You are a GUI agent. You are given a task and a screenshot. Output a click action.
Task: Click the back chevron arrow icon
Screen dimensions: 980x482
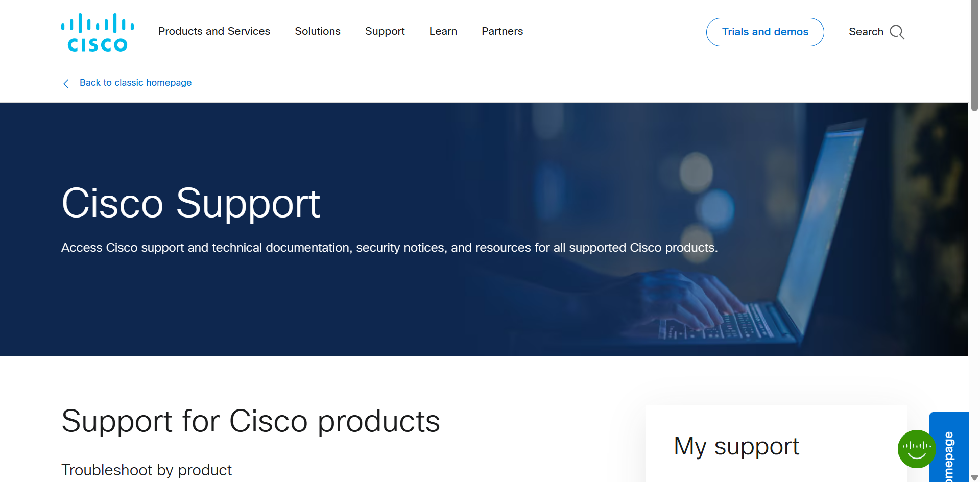[66, 83]
